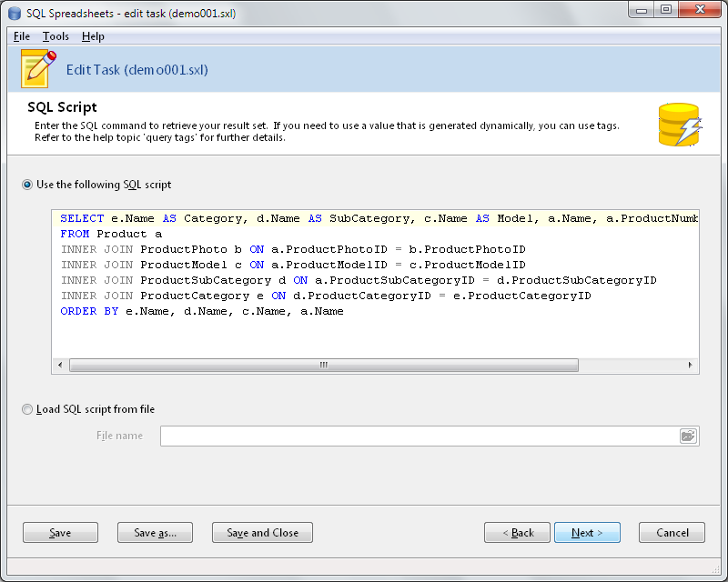Open the Tools menu
The image size is (728, 582).
click(x=56, y=36)
